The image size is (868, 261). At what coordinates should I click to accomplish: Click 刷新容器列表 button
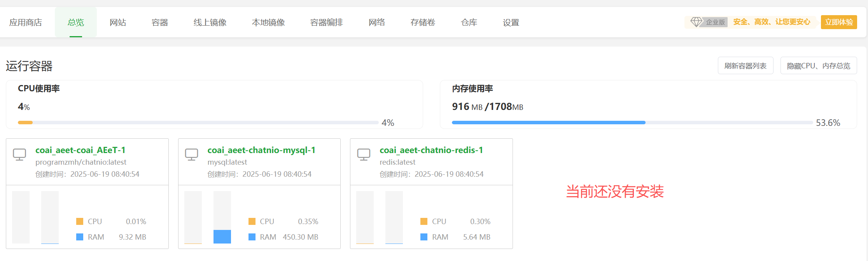(745, 66)
